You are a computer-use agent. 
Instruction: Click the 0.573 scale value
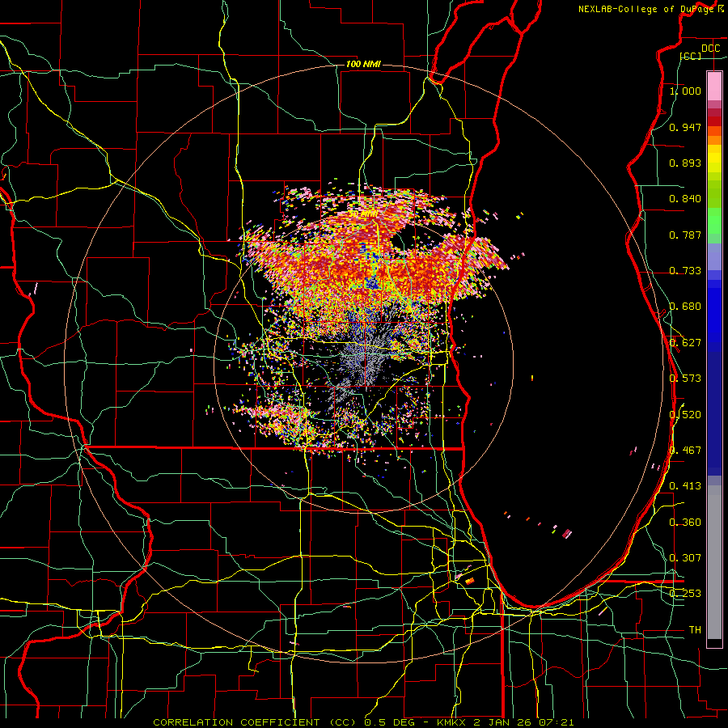coord(685,379)
